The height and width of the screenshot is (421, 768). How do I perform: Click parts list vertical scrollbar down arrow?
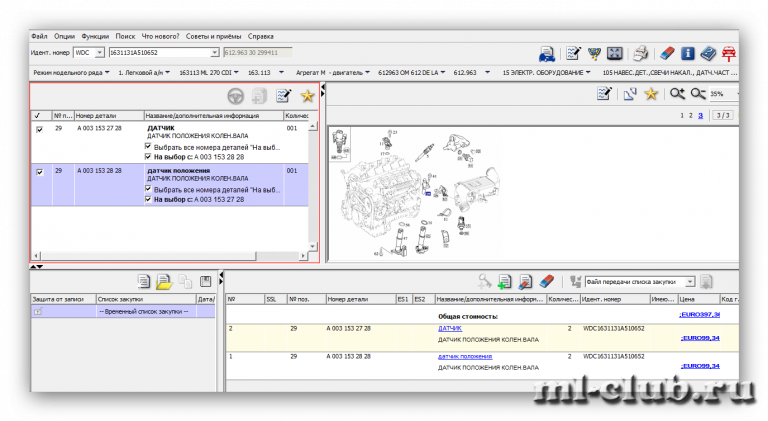[x=312, y=246]
